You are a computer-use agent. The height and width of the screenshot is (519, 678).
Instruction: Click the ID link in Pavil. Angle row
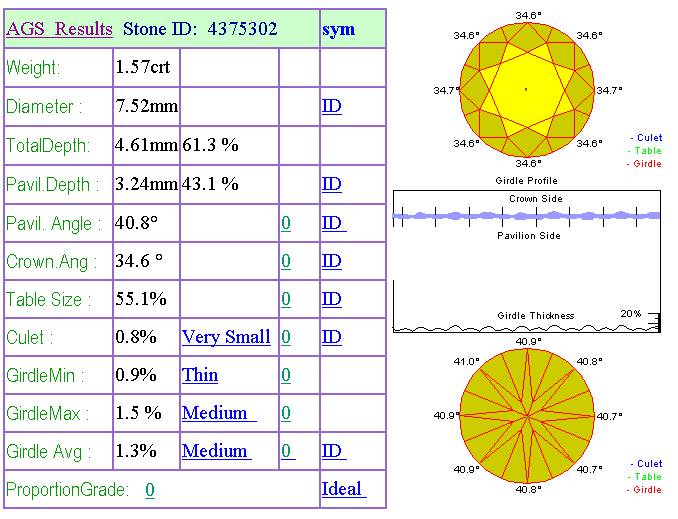[334, 223]
